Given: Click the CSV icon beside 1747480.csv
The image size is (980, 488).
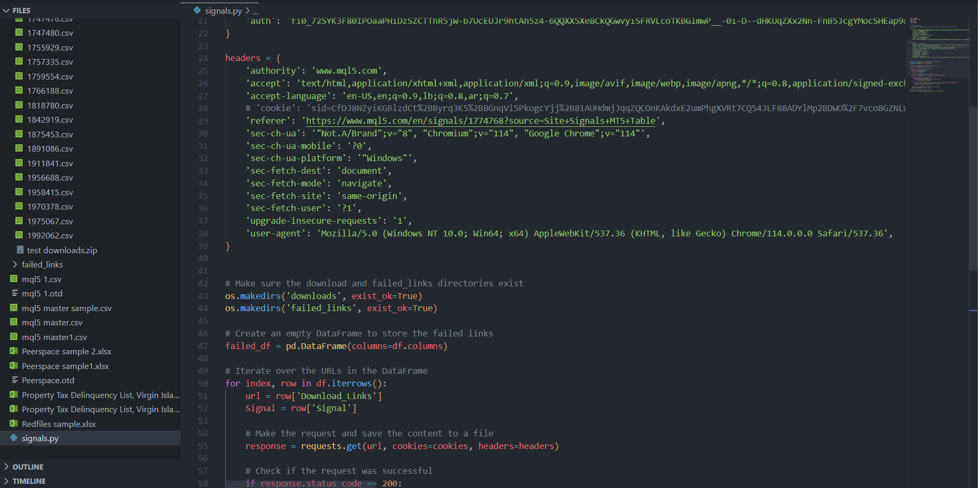Looking at the screenshot, I should (x=19, y=32).
